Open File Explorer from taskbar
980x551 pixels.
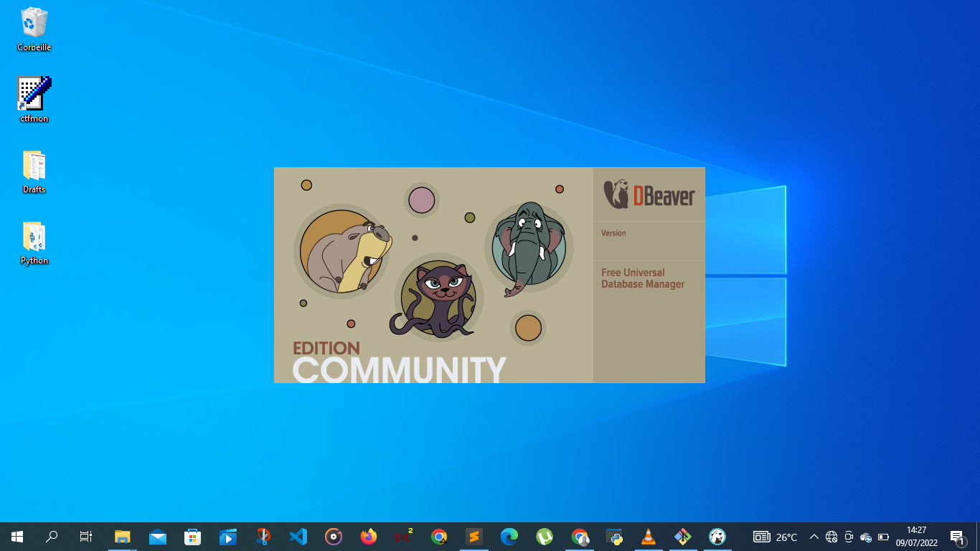pos(123,536)
